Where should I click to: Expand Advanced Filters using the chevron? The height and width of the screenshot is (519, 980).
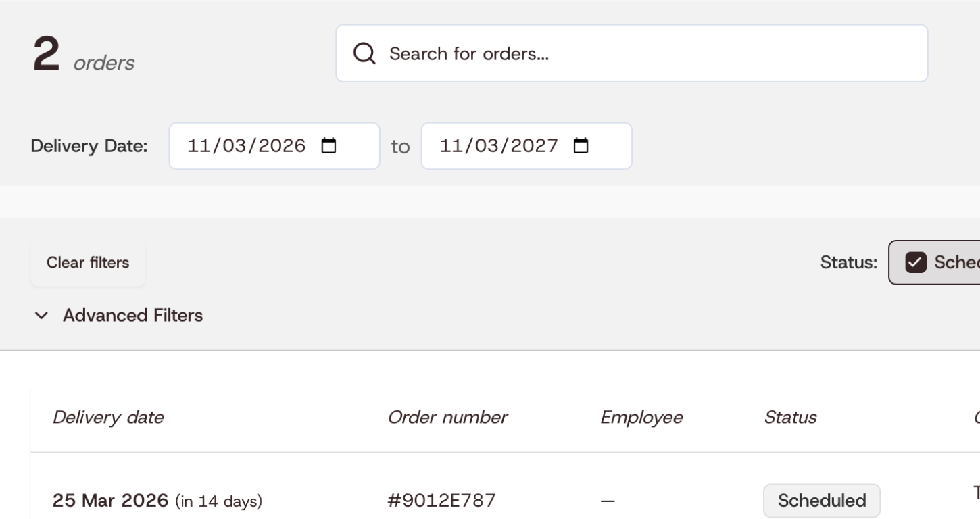42,316
